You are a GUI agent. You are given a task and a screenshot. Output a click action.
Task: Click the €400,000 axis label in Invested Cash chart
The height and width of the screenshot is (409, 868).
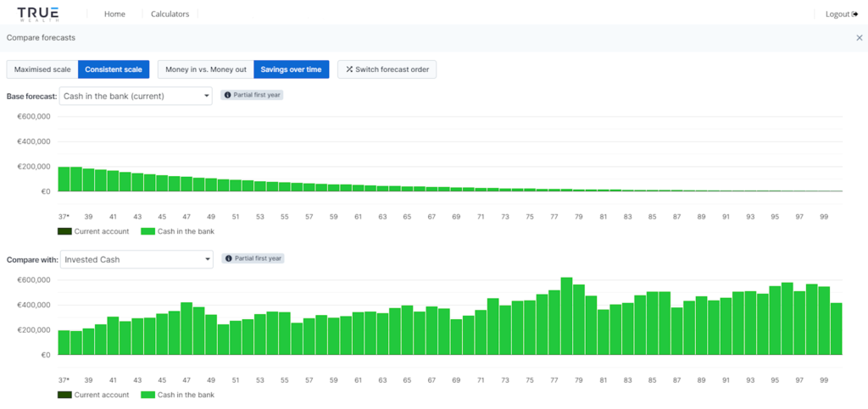[x=34, y=305]
